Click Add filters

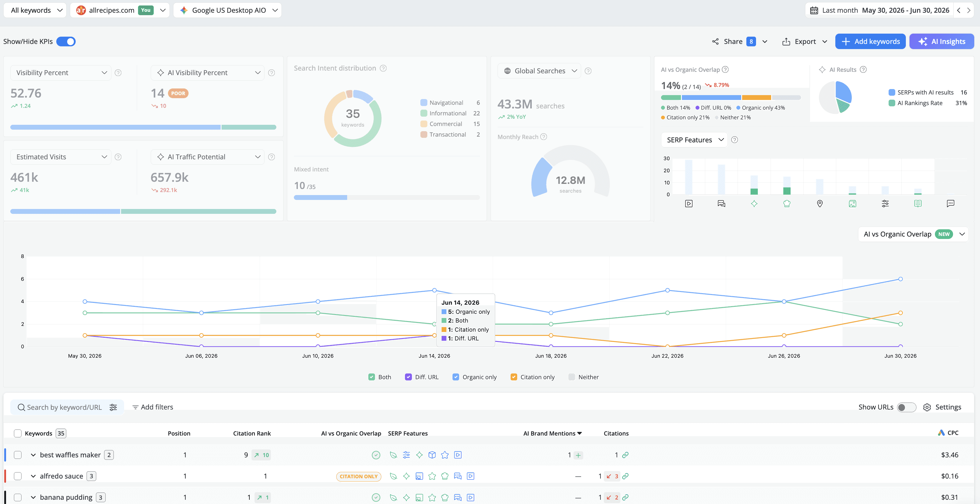(153, 407)
